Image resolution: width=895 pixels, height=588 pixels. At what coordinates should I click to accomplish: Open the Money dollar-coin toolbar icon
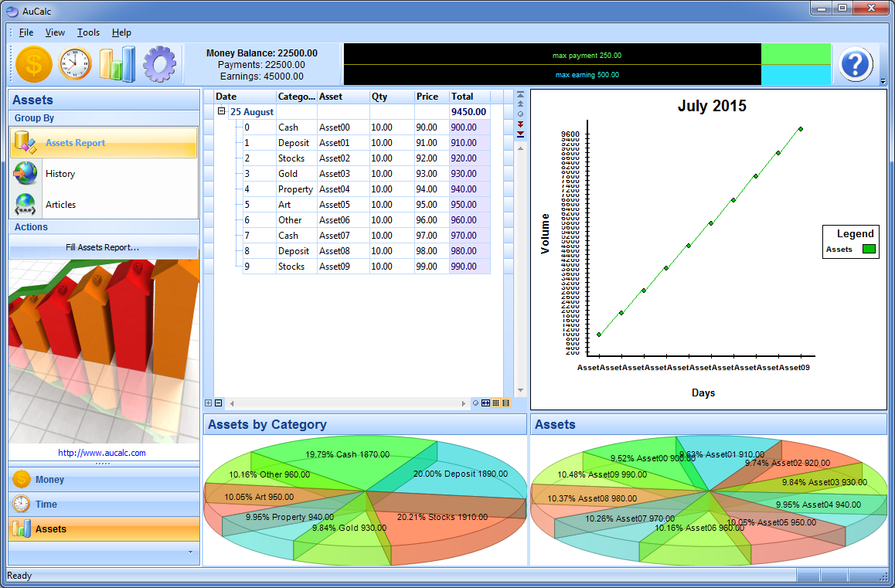(34, 64)
